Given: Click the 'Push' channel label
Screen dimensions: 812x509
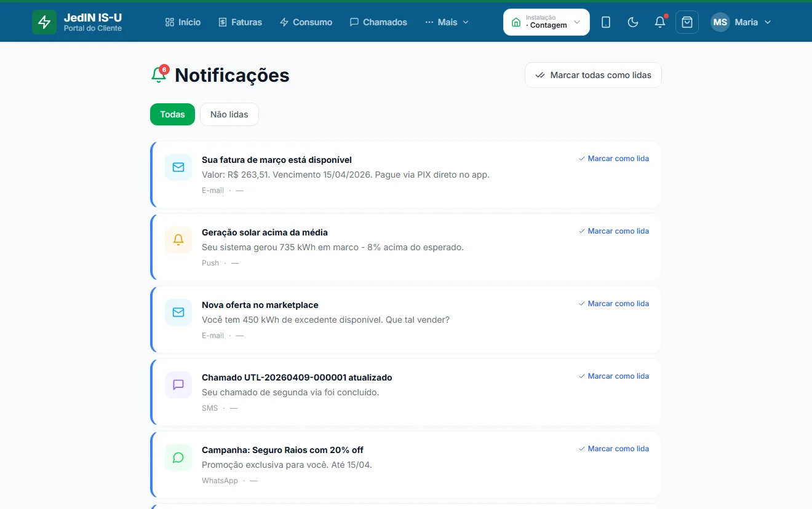Looking at the screenshot, I should click(210, 263).
